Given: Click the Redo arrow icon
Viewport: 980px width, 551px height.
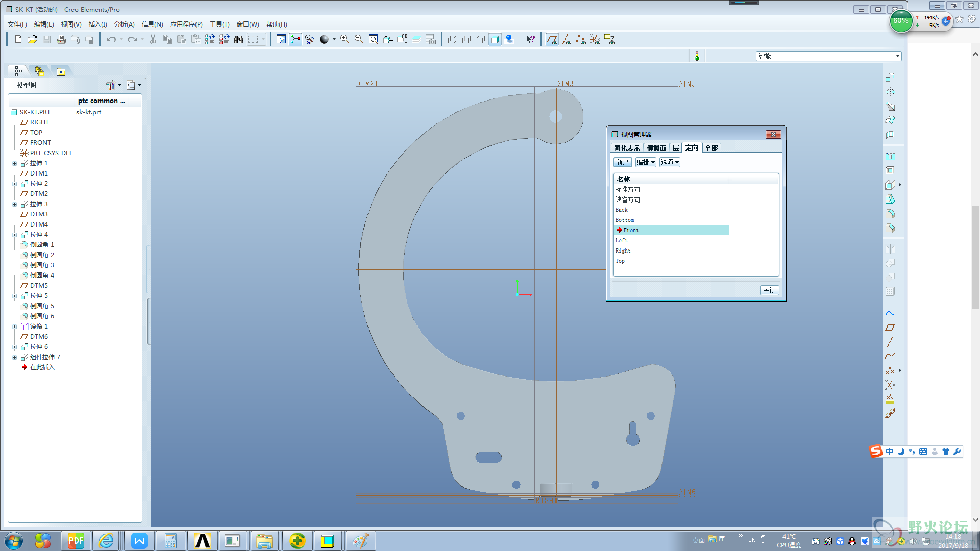Looking at the screenshot, I should (132, 39).
